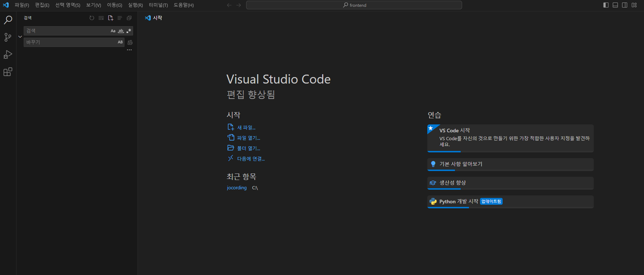644x275 pixels.
Task: Click the frontend command center box
Action: click(354, 5)
